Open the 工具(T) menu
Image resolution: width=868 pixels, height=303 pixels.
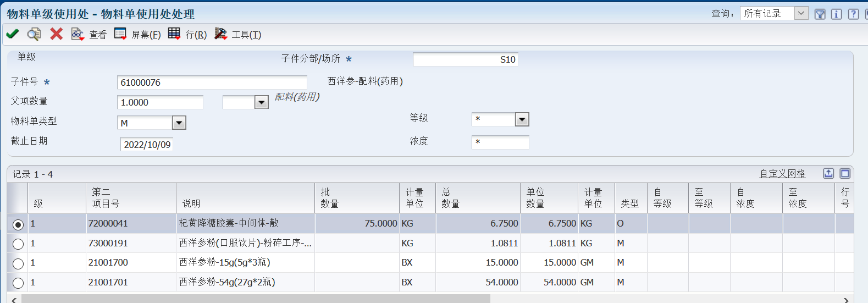pyautogui.click(x=238, y=35)
